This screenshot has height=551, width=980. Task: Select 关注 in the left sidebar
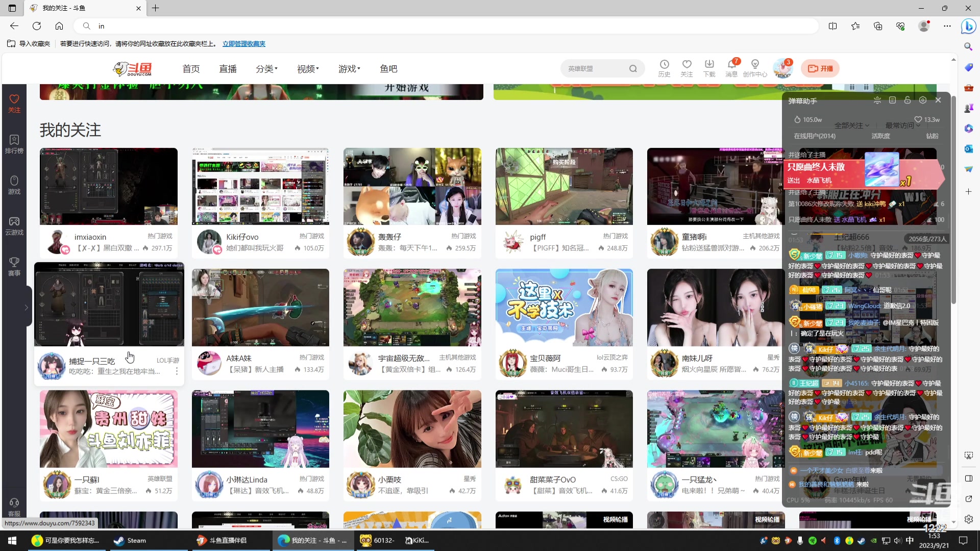(x=14, y=103)
